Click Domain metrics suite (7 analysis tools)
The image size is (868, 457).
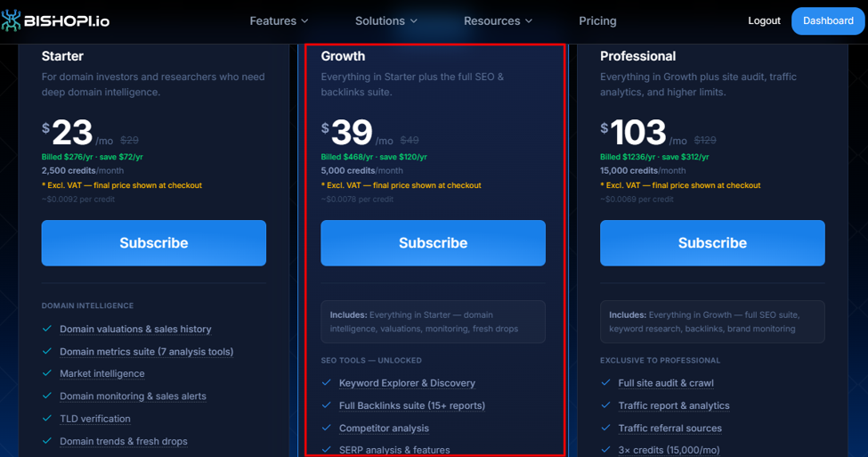click(x=147, y=352)
